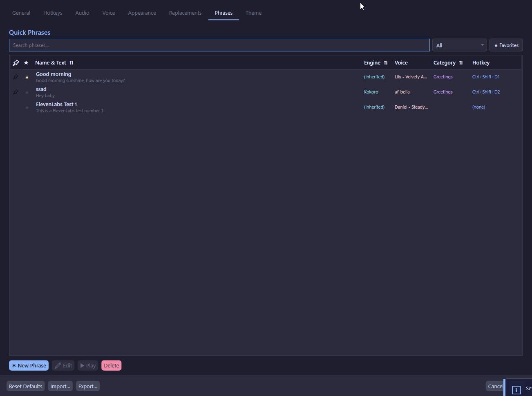Click the Category column sort arrows
This screenshot has height=396, width=532.
click(x=461, y=62)
